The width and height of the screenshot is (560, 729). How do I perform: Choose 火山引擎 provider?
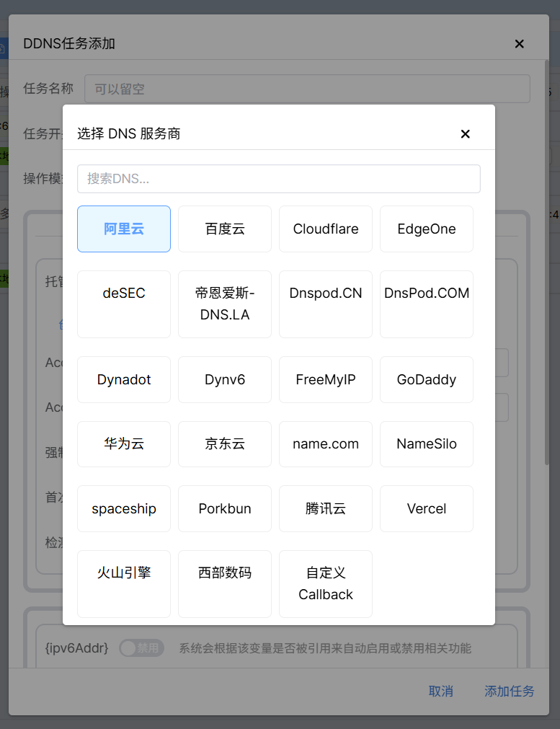point(124,584)
